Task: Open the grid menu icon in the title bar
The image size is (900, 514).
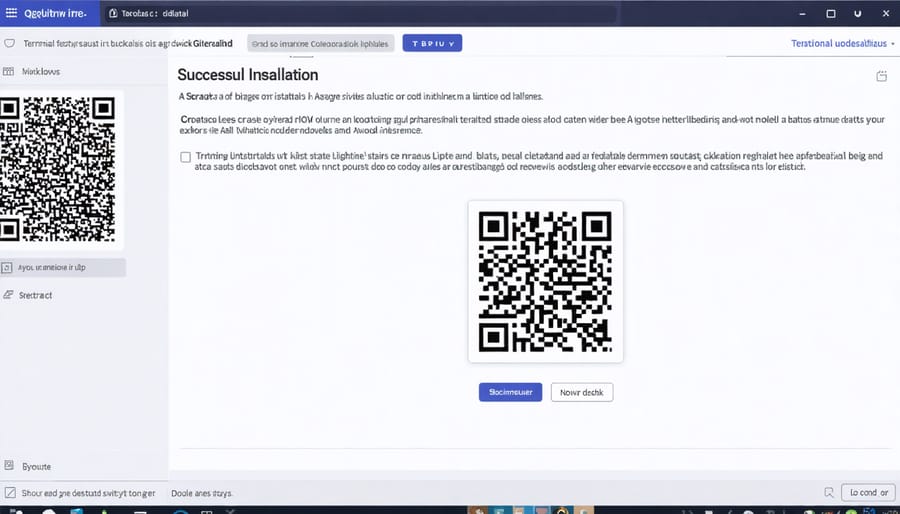Action: (x=11, y=13)
